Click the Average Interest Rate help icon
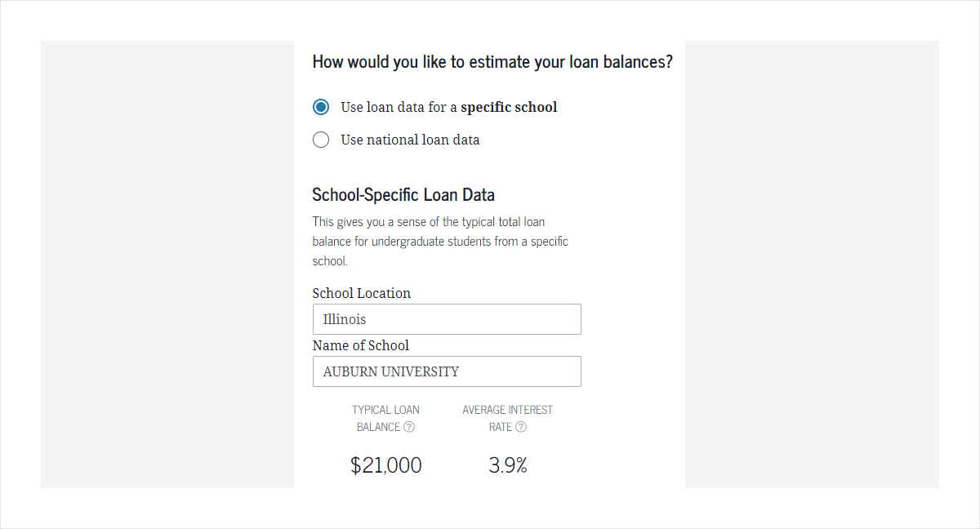Viewport: 980px width, 529px height. click(521, 427)
